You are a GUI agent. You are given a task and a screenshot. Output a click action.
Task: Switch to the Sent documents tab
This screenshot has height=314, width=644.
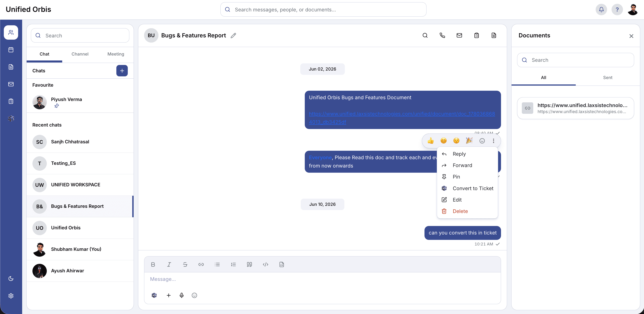(608, 77)
